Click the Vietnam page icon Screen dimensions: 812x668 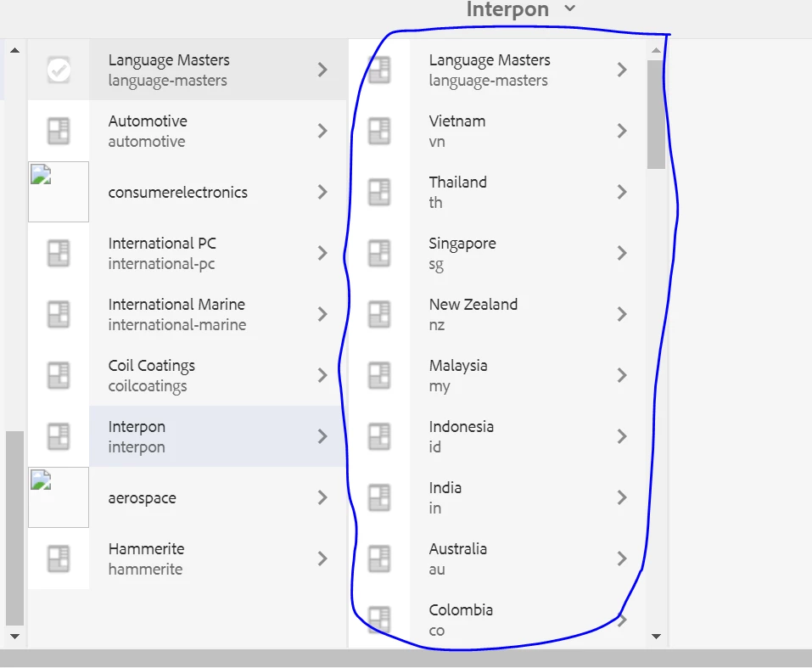click(379, 131)
